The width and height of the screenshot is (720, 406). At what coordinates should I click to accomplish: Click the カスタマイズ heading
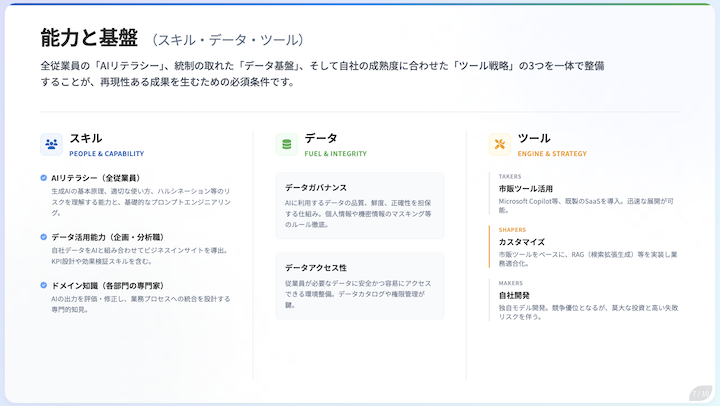click(x=522, y=242)
